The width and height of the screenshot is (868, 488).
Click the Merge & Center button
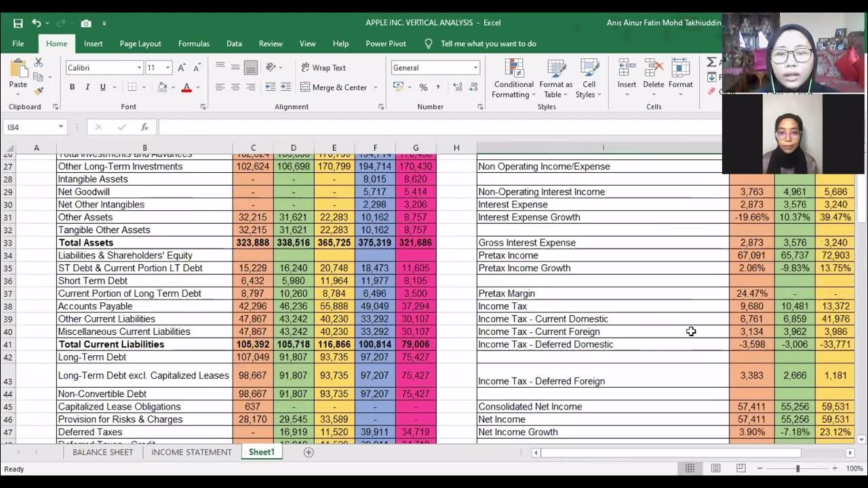coord(334,87)
